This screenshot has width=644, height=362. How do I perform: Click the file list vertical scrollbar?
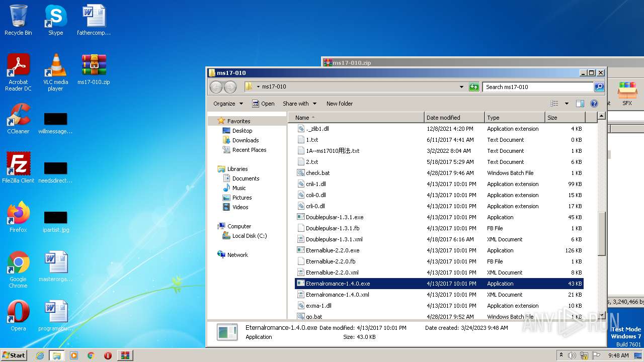pyautogui.click(x=601, y=234)
